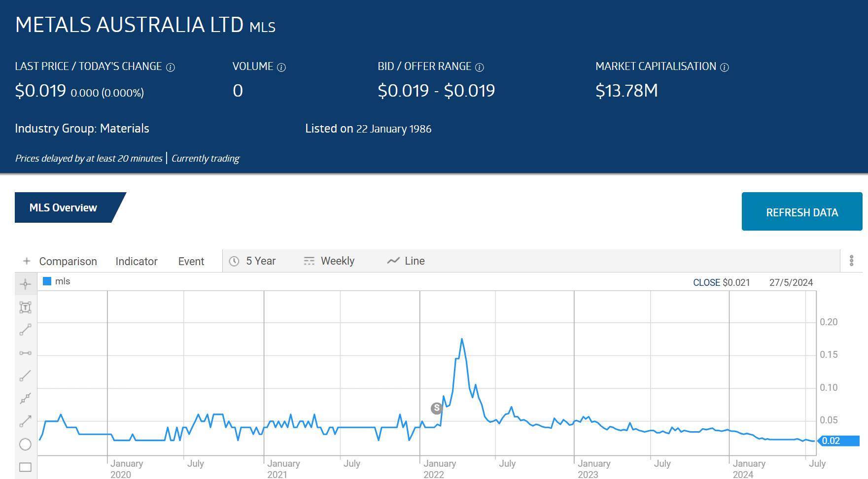Select the text annotation tool
868x479 pixels.
pos(25,308)
